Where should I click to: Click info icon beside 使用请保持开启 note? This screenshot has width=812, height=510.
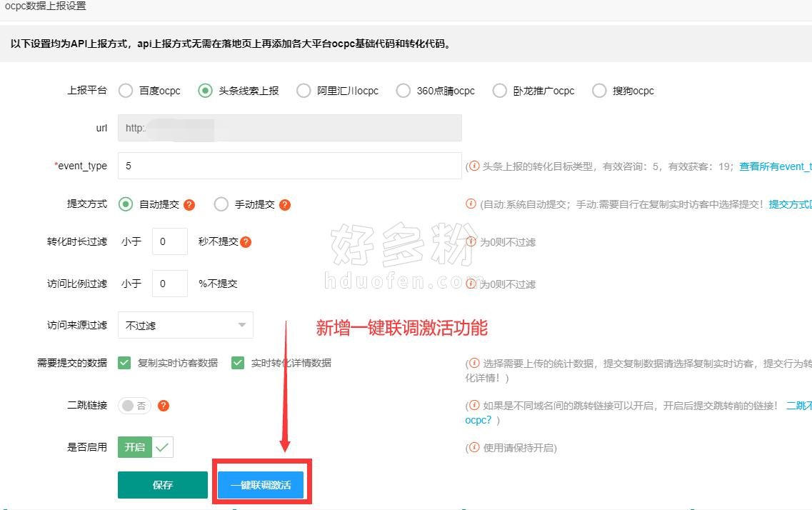point(473,448)
